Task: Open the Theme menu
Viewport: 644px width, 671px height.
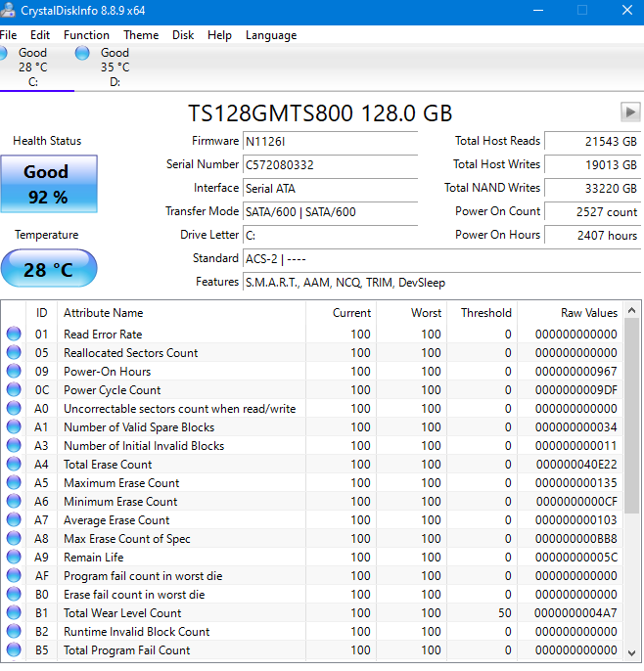Action: tap(141, 35)
